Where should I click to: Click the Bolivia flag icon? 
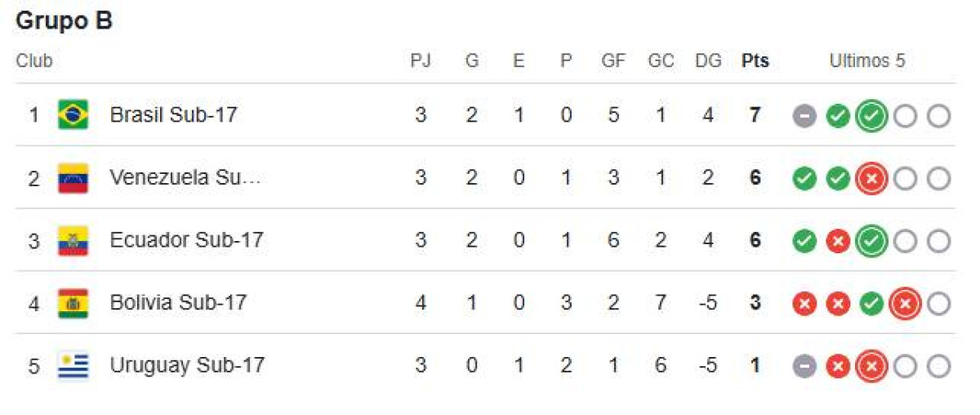[73, 303]
